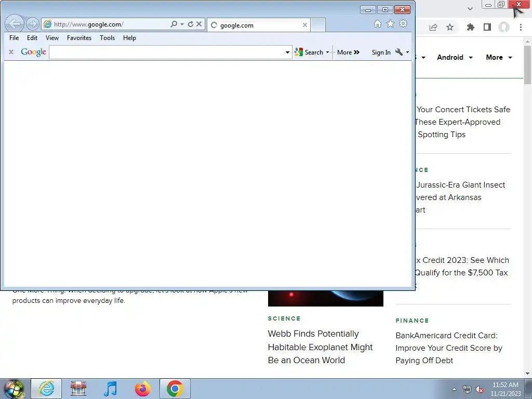Open the taskbar clock 11:52 AM
Image resolution: width=532 pixels, height=399 pixels.
pyautogui.click(x=506, y=385)
